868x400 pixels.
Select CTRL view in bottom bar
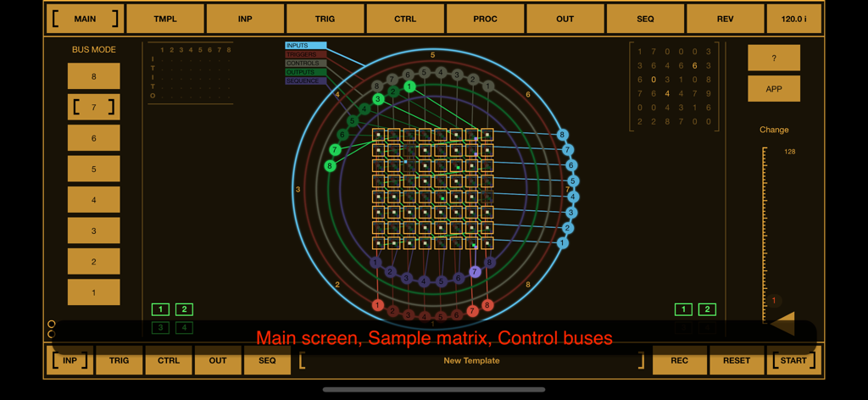click(169, 360)
